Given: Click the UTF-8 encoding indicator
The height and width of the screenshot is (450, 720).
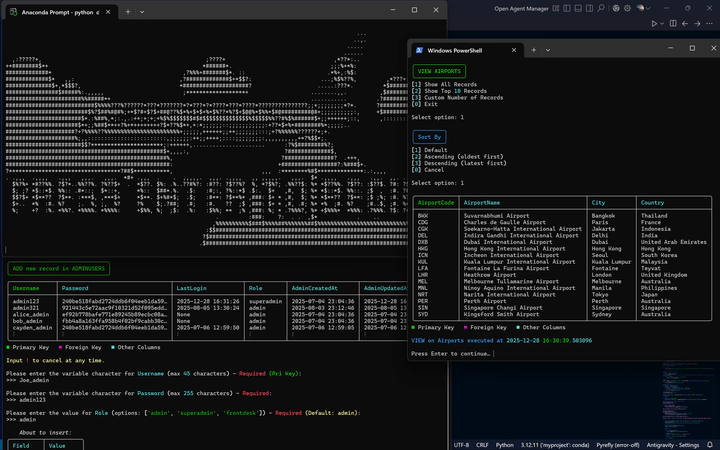Looking at the screenshot, I should click(x=461, y=444).
